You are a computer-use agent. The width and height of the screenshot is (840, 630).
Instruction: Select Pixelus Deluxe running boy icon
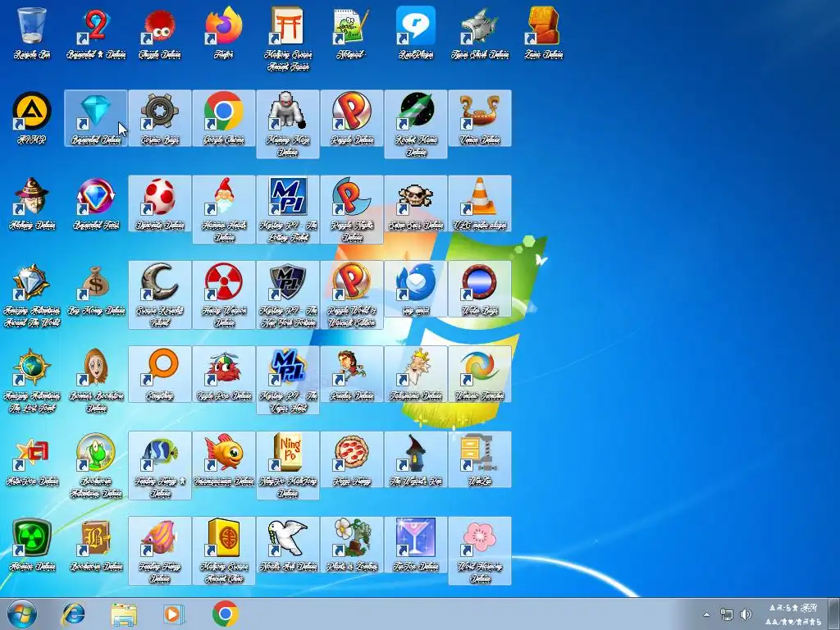point(351,374)
